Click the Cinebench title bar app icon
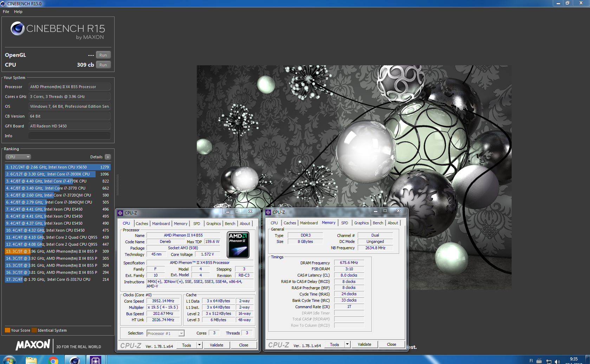The width and height of the screenshot is (590, 364). click(x=3, y=4)
